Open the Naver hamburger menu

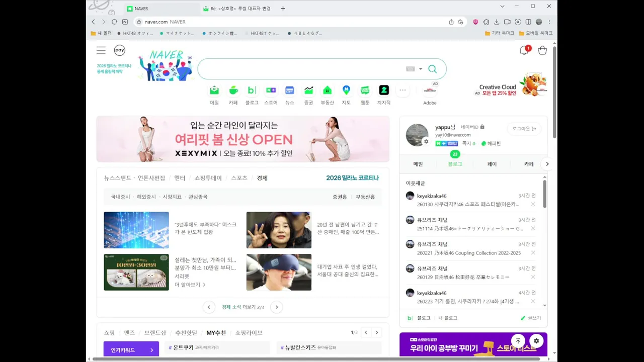101,50
